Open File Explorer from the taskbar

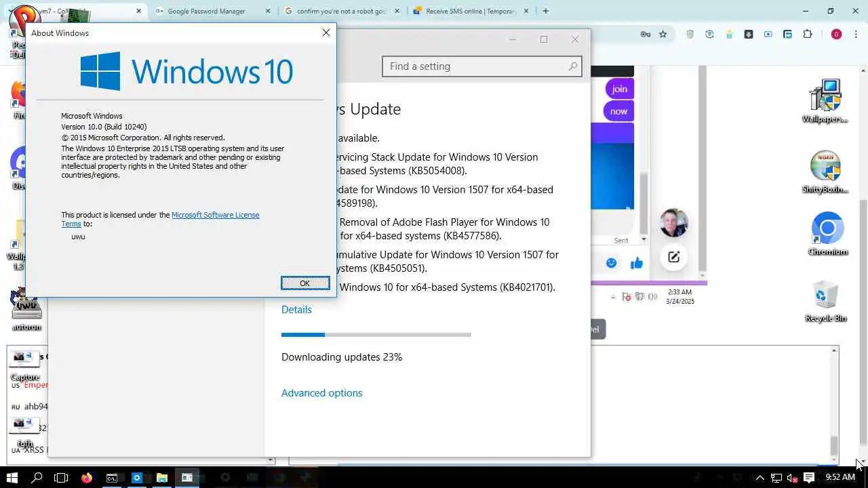click(x=161, y=478)
